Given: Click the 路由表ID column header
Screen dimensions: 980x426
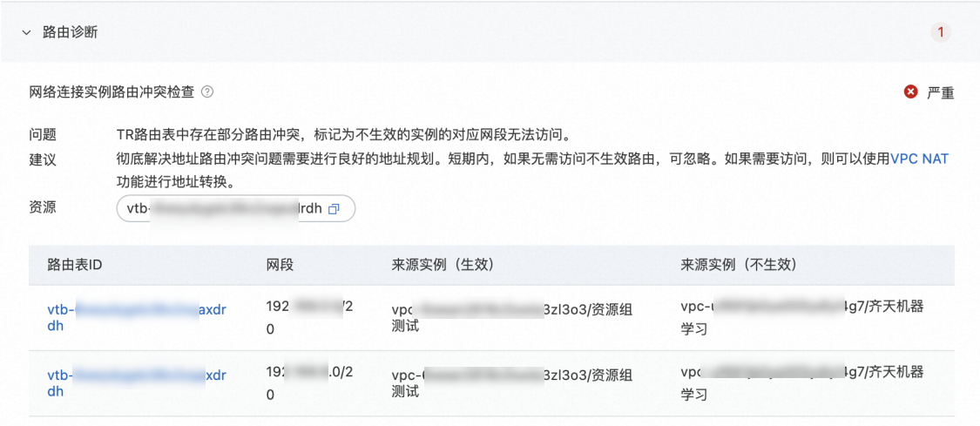Looking at the screenshot, I should (x=76, y=265).
